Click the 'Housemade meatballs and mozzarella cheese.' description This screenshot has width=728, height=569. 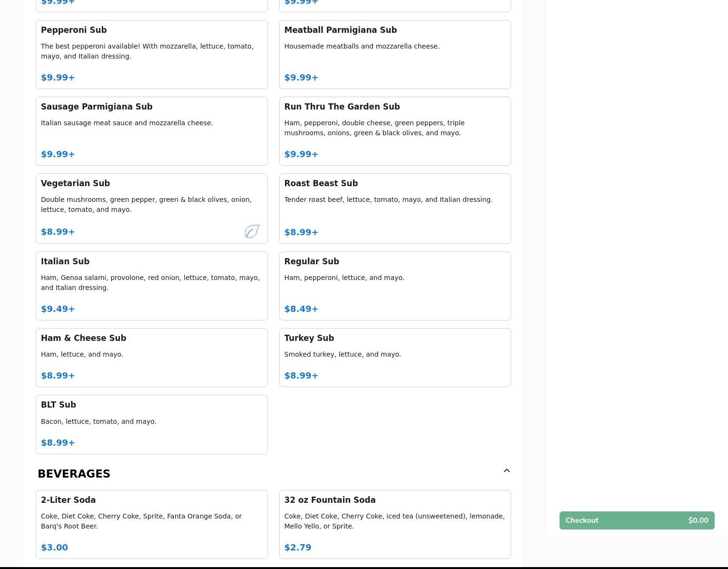point(362,46)
